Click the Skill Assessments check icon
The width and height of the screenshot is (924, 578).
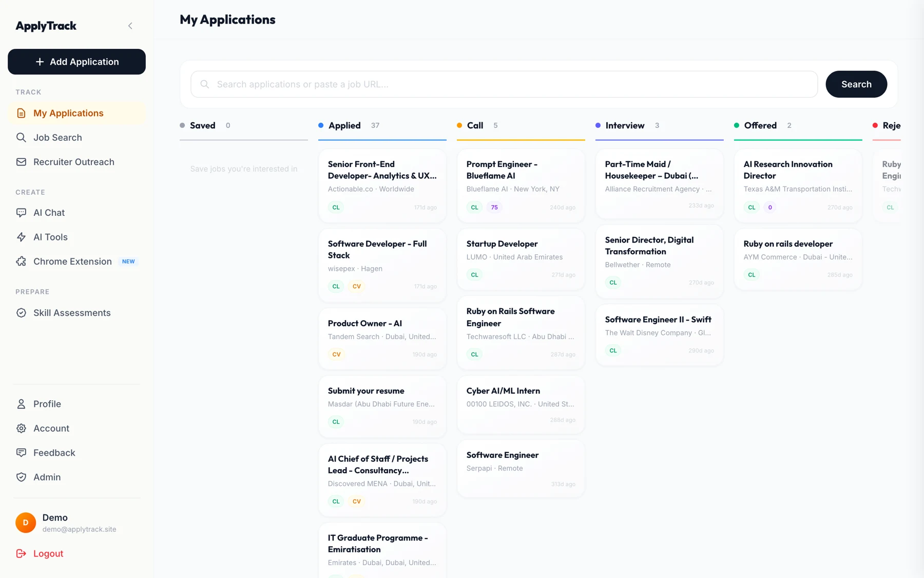coord(21,312)
